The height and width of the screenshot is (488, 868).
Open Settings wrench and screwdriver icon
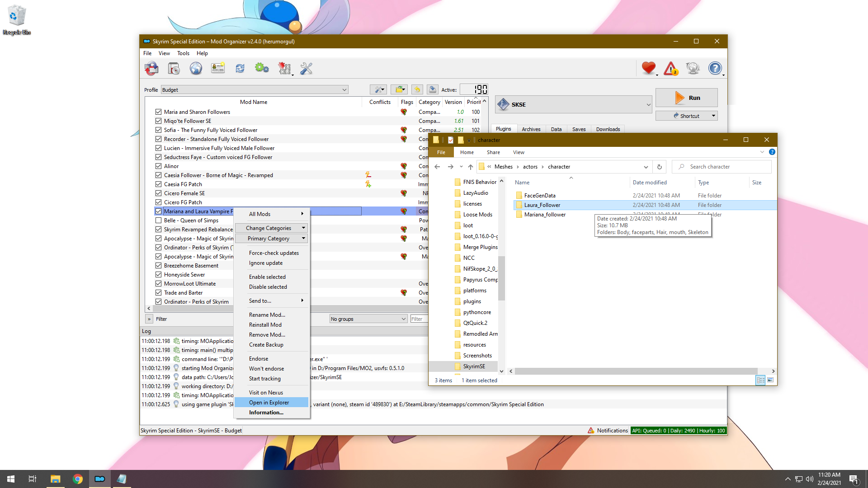click(x=306, y=68)
